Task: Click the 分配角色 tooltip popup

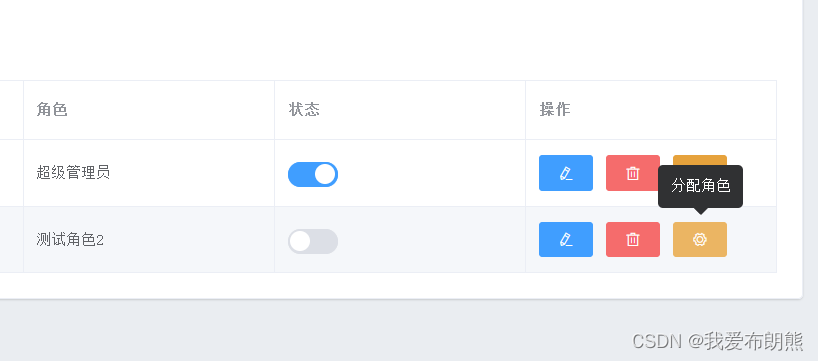Action: tap(700, 186)
